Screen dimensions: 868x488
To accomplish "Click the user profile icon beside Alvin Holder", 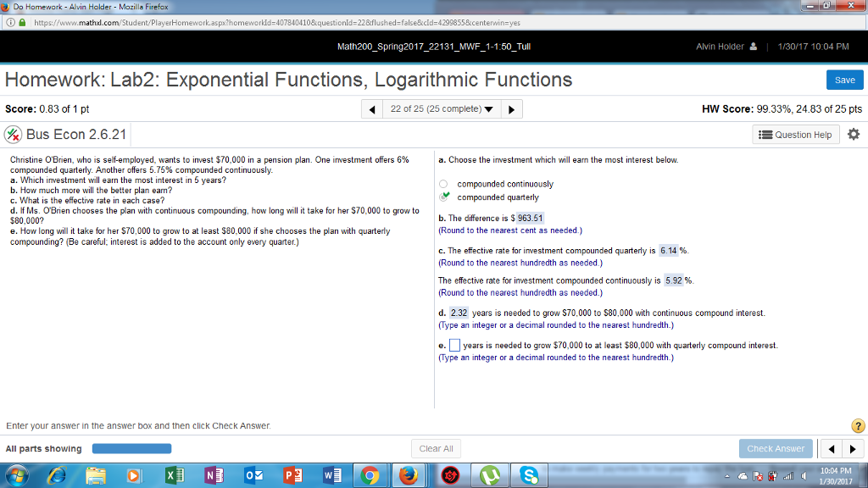I will point(754,47).
